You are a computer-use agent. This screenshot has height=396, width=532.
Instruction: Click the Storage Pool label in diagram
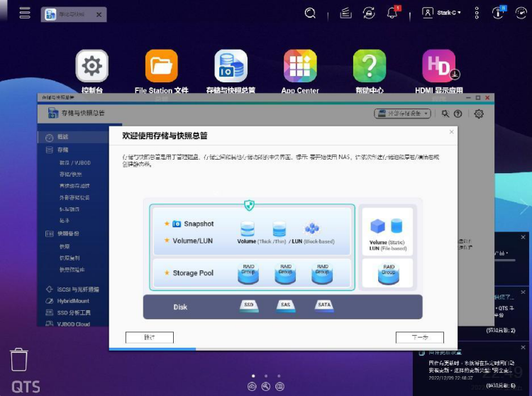[x=193, y=273]
